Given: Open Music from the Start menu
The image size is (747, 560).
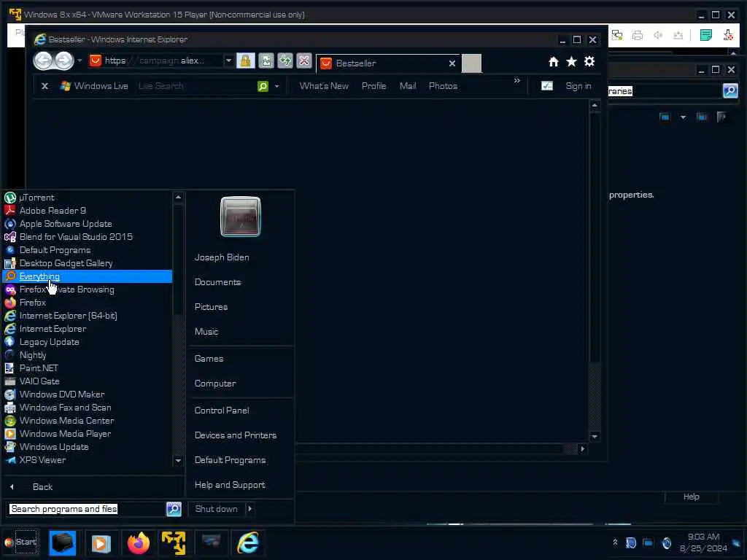Looking at the screenshot, I should click(206, 332).
